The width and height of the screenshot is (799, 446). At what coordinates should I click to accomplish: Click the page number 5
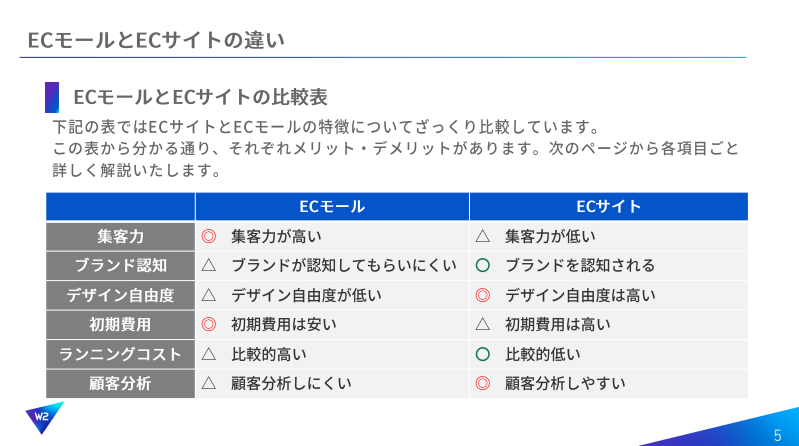coord(778,435)
